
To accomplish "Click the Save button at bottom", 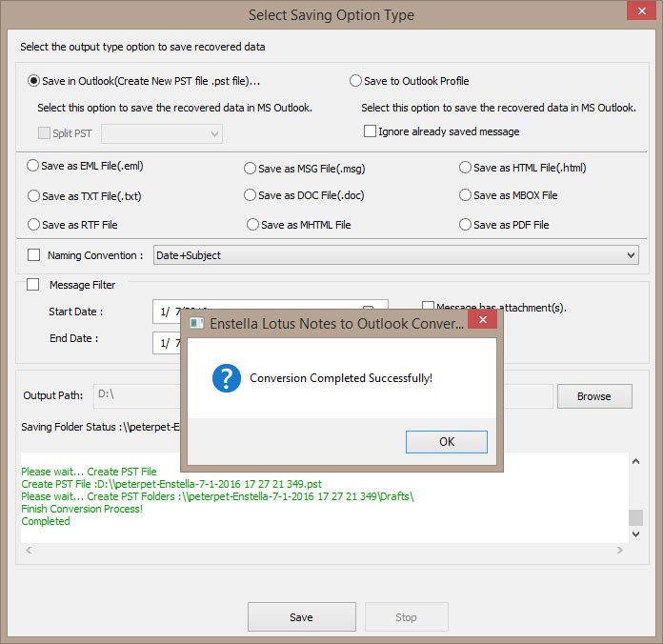I will (x=301, y=617).
